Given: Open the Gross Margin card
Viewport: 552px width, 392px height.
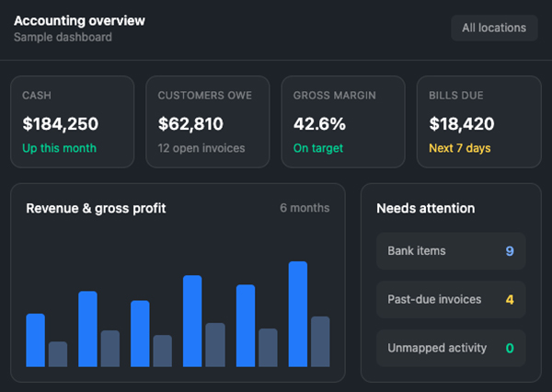Looking at the screenshot, I should [343, 121].
